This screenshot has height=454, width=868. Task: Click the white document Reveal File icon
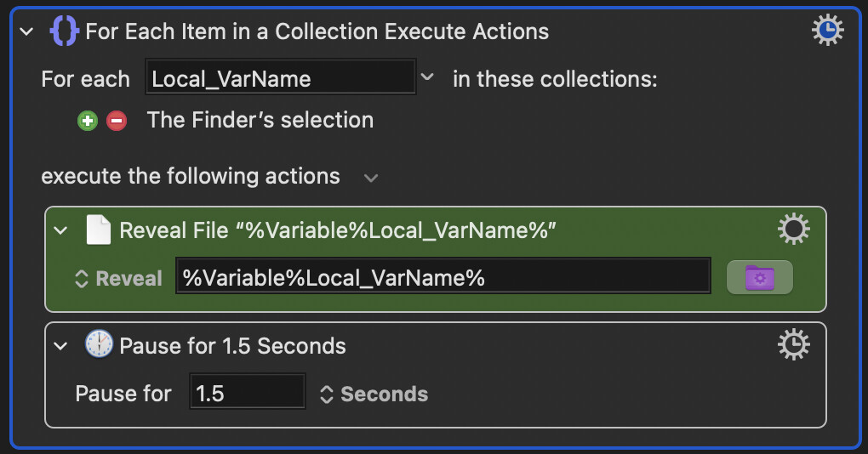(x=99, y=230)
